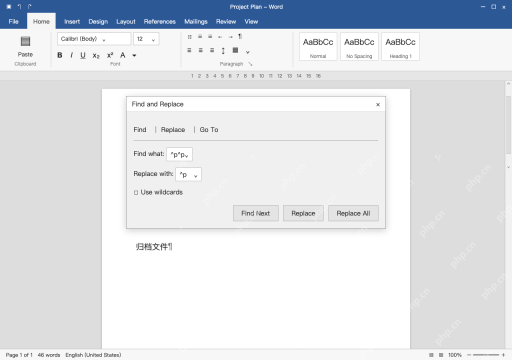Apply Superscript formatting
Screen dimensions: 512x360
point(110,55)
